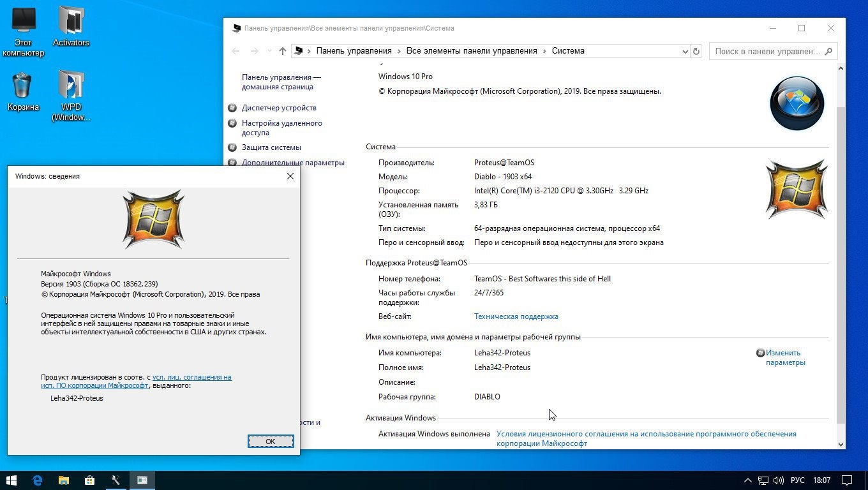This screenshot has width=868, height=490.
Task: Select Все элементы панели управления breadcrumb
Action: pyautogui.click(x=472, y=51)
